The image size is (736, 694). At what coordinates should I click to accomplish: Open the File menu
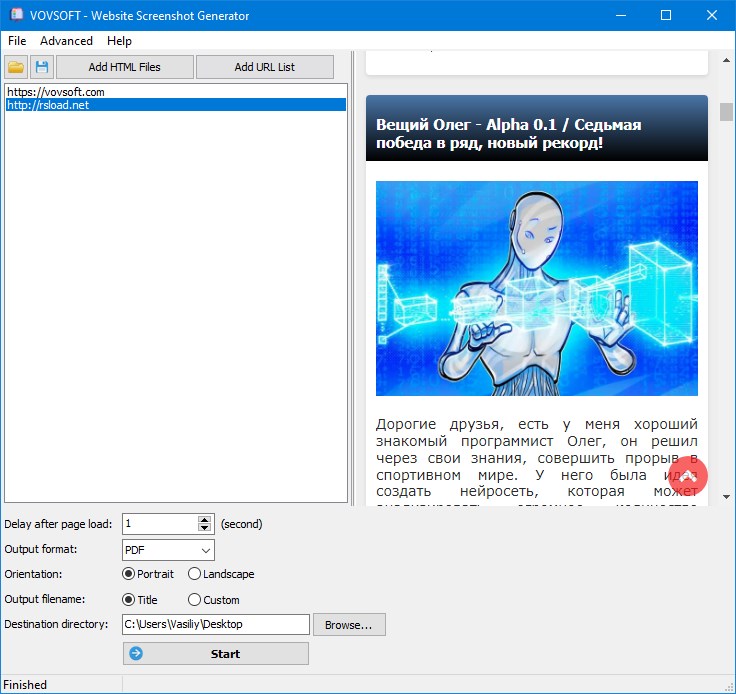click(x=17, y=41)
